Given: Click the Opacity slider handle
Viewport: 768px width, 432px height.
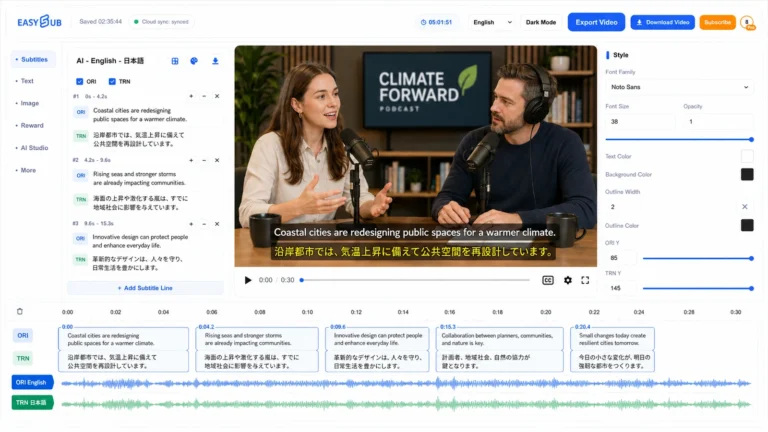Looking at the screenshot, I should 751,140.
